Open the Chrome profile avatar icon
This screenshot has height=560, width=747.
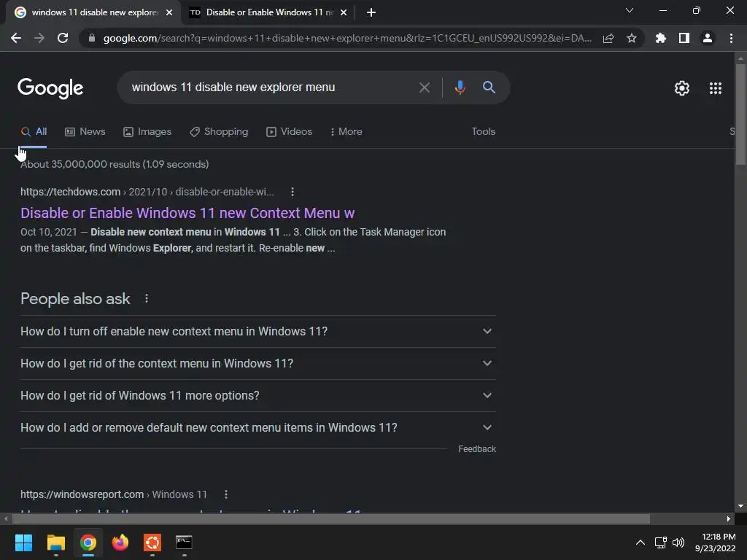708,38
